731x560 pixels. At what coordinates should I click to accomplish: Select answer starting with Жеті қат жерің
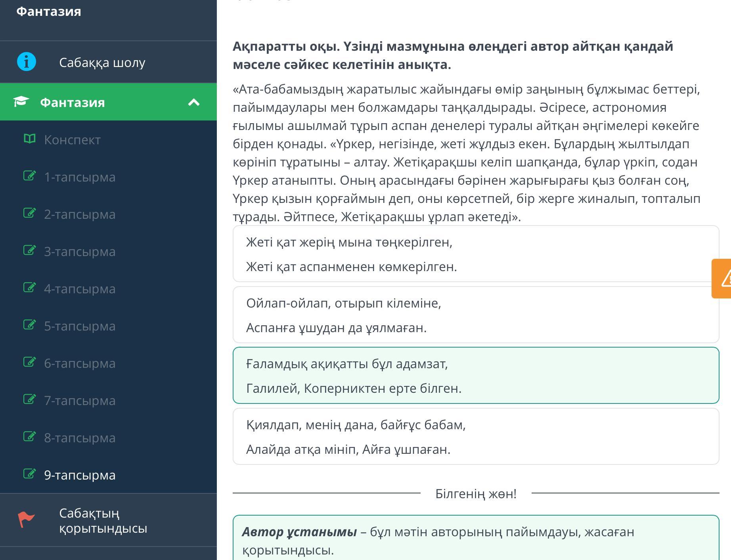pos(476,254)
